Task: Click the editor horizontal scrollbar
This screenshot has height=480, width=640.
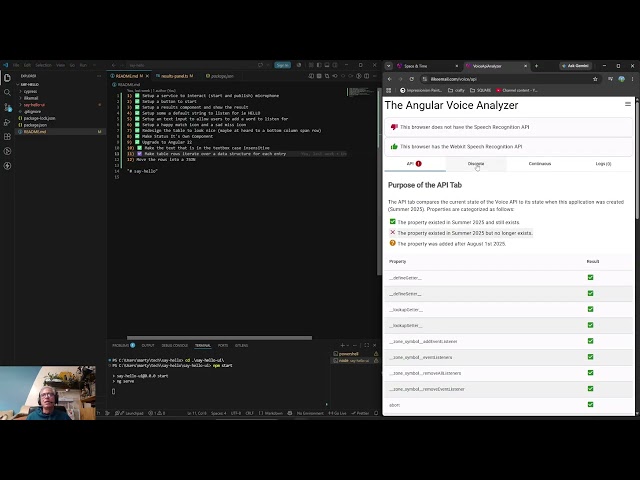Action: pyautogui.click(x=219, y=338)
